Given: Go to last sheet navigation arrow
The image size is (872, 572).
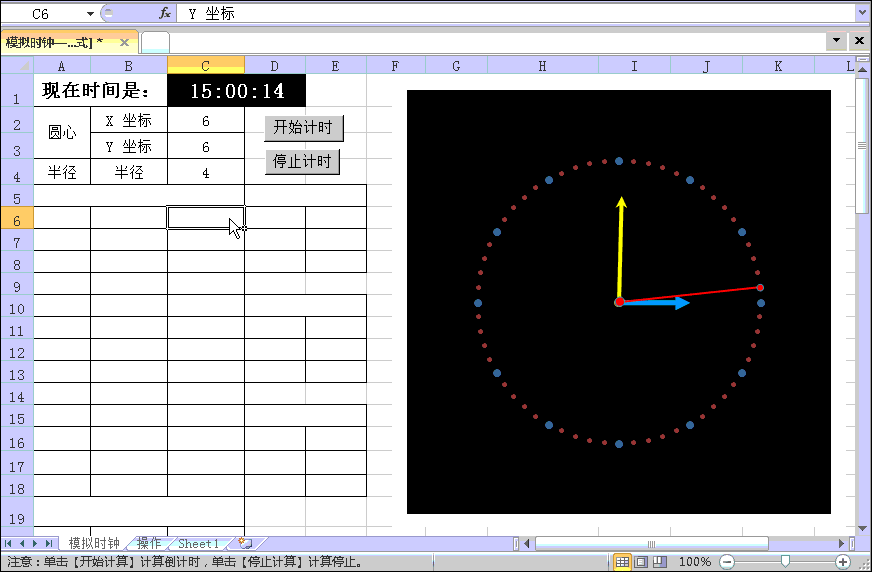Looking at the screenshot, I should click(48, 543).
